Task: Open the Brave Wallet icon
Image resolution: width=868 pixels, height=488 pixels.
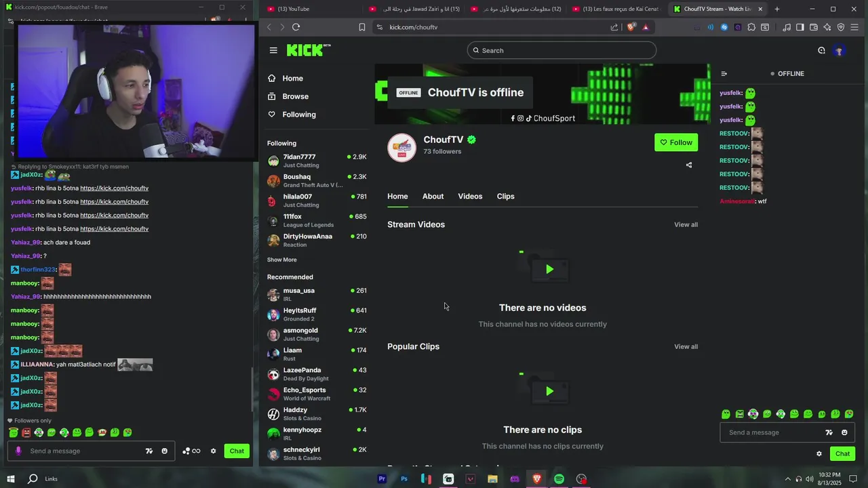Action: 814,27
